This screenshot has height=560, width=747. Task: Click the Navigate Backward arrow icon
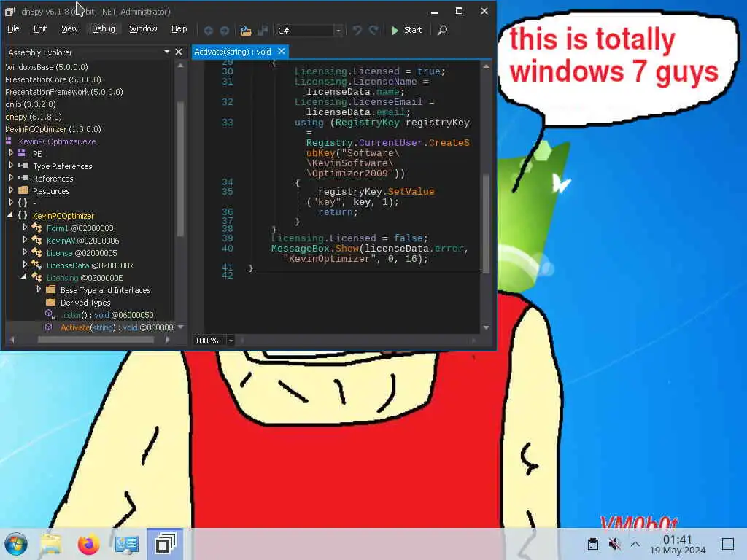(208, 31)
